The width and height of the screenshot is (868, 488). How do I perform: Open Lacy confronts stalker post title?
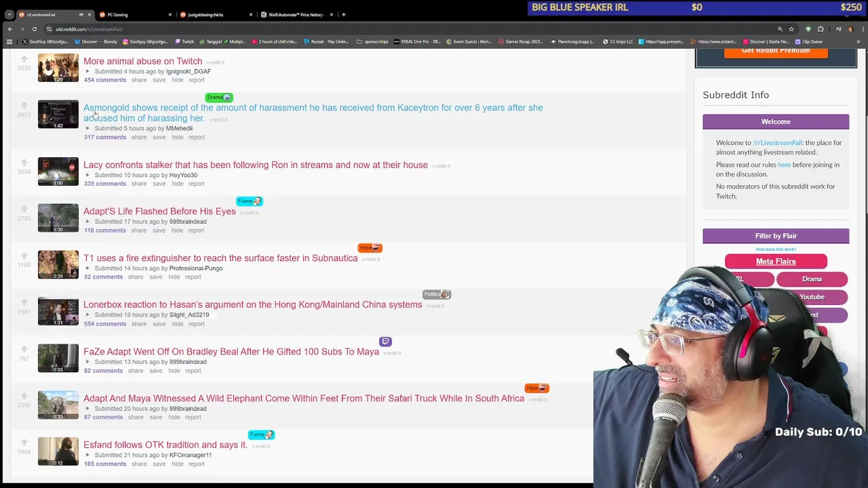256,165
